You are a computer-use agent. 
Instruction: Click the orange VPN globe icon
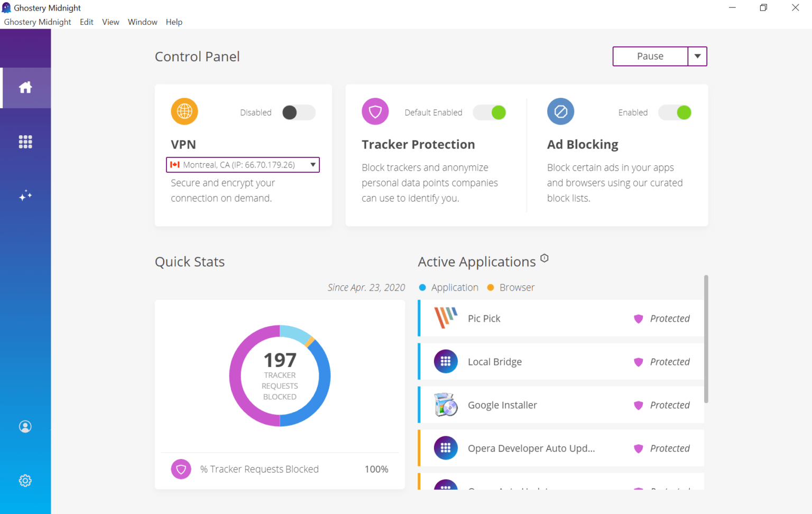(x=184, y=111)
